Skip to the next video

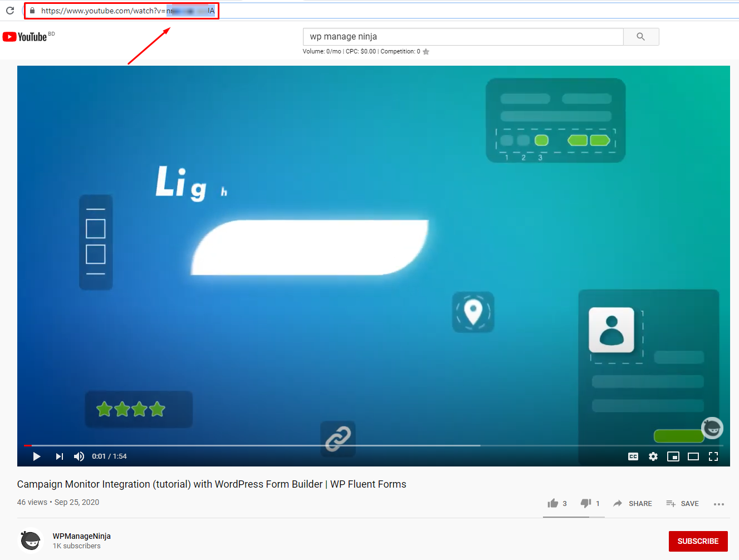pos(59,456)
